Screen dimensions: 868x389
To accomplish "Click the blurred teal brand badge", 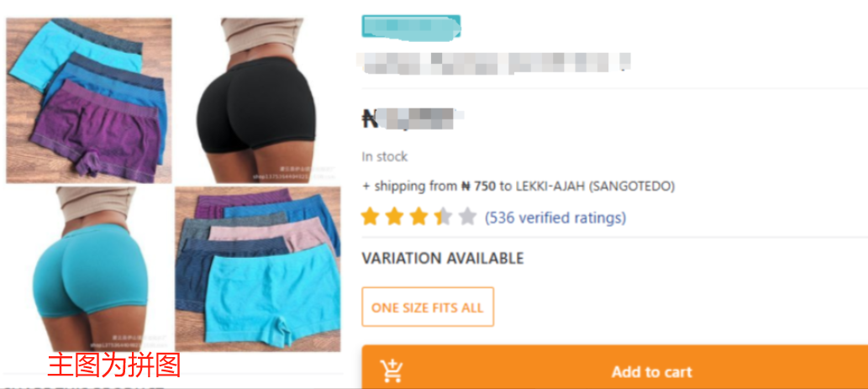I will click(x=411, y=26).
